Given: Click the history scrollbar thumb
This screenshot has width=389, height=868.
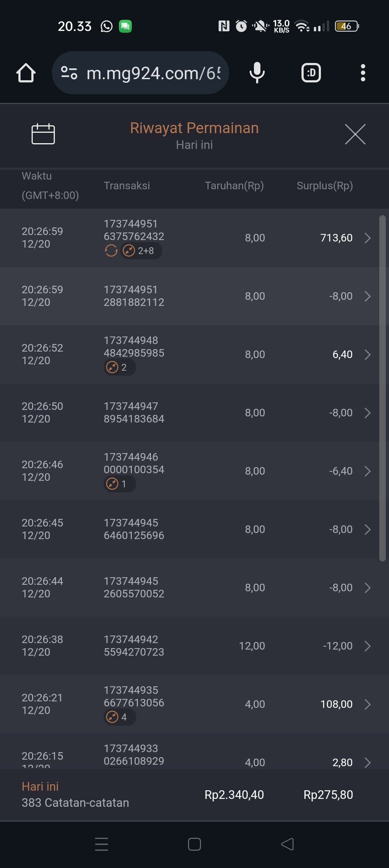Looking at the screenshot, I should tap(383, 388).
